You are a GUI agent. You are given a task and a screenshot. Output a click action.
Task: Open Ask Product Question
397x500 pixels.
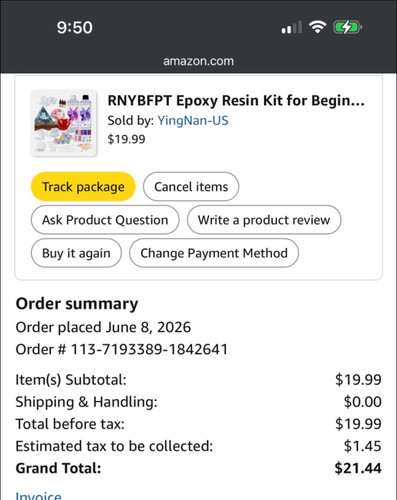click(x=105, y=220)
